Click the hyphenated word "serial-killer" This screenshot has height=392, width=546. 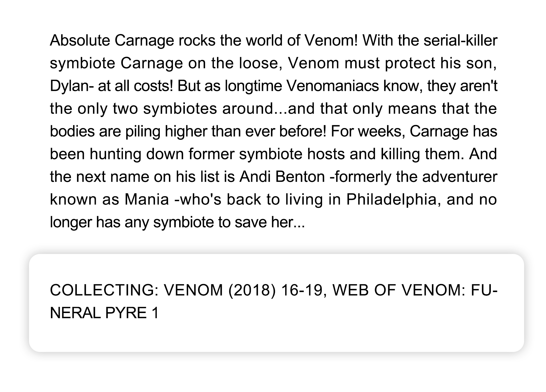(x=460, y=40)
